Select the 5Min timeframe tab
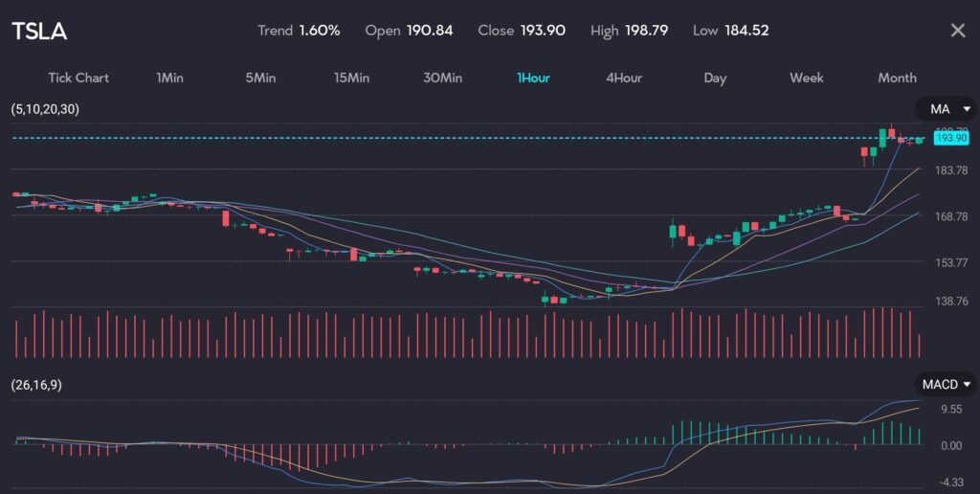Viewport: 980px width, 494px height. click(260, 78)
